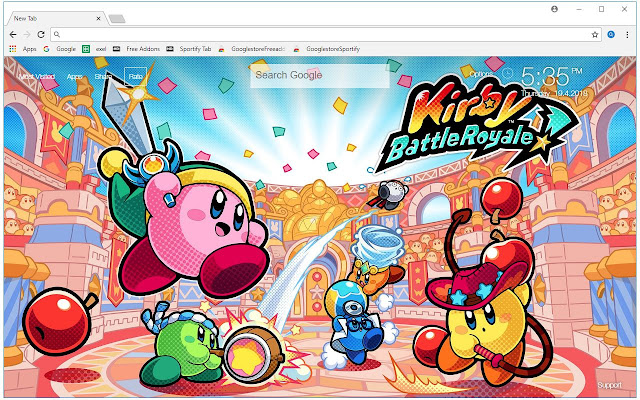The height and width of the screenshot is (400, 640).
Task: Click the magnifier icon in address bar
Action: click(x=57, y=35)
